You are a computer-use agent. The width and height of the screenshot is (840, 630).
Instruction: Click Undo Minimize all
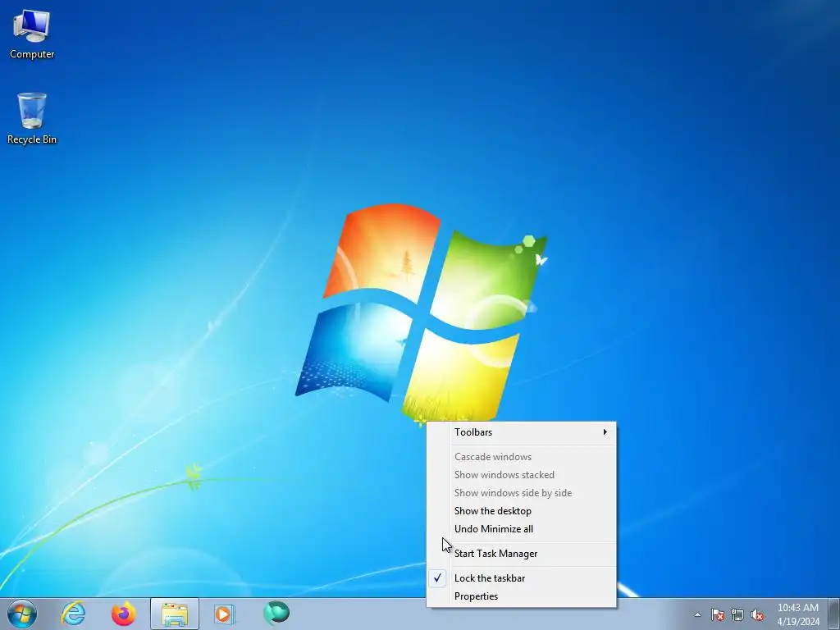[521, 529]
